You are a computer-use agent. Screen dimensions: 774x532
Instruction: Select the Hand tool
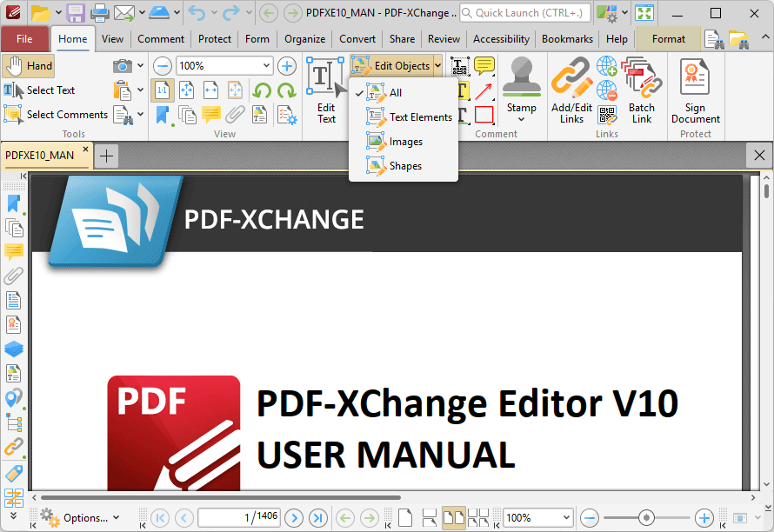pyautogui.click(x=28, y=66)
